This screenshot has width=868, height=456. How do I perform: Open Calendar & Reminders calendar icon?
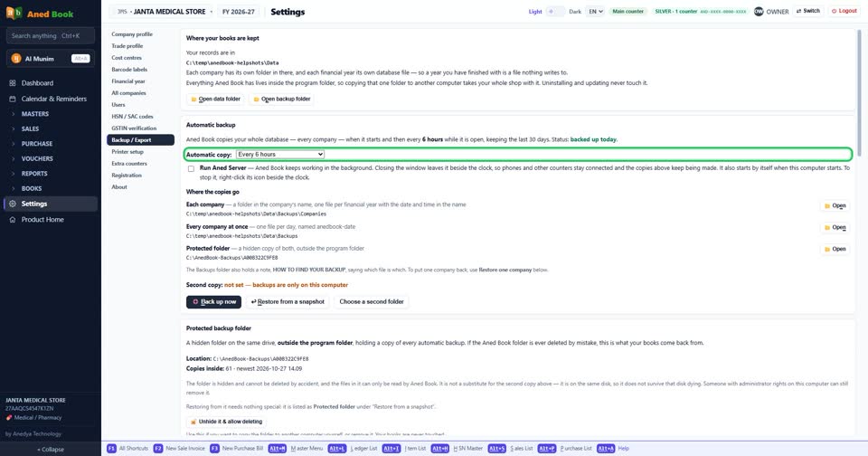click(x=12, y=99)
